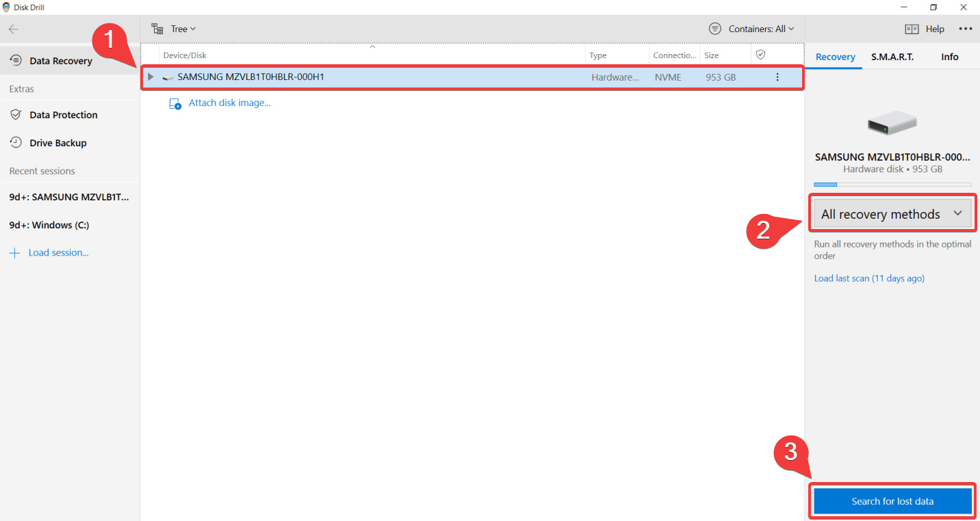Click the 953 GB size cell in the disk list
This screenshot has height=521, width=980.
pyautogui.click(x=721, y=77)
